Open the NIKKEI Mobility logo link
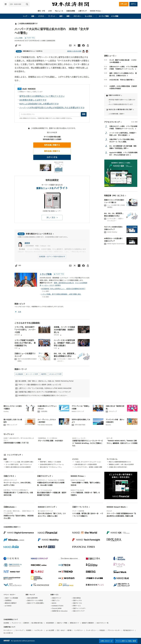141x644 pixels. [48, 540]
